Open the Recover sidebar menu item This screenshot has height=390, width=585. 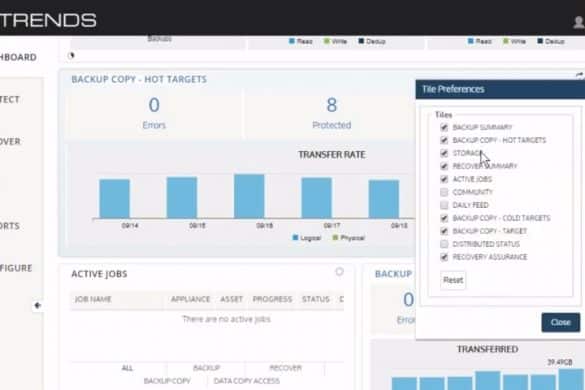tap(10, 141)
